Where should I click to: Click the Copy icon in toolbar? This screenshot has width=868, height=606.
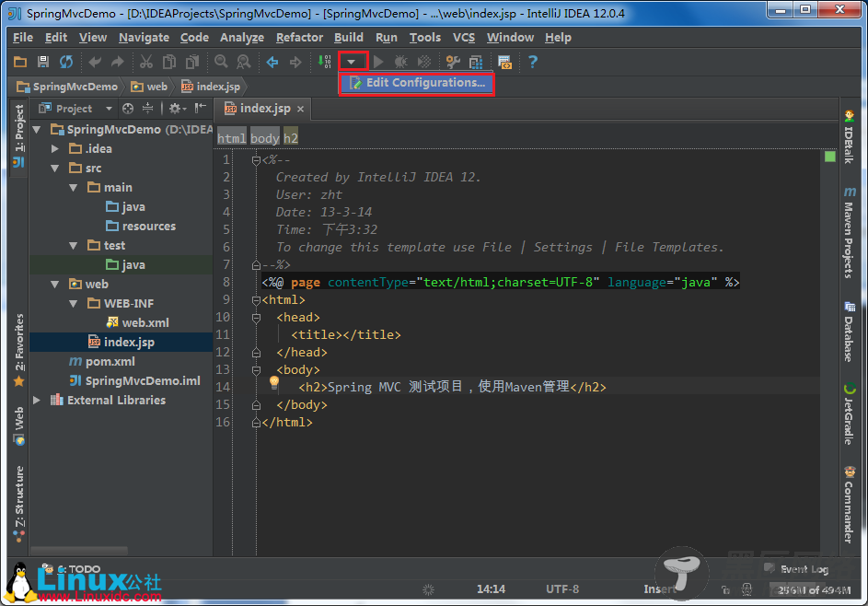click(x=169, y=62)
